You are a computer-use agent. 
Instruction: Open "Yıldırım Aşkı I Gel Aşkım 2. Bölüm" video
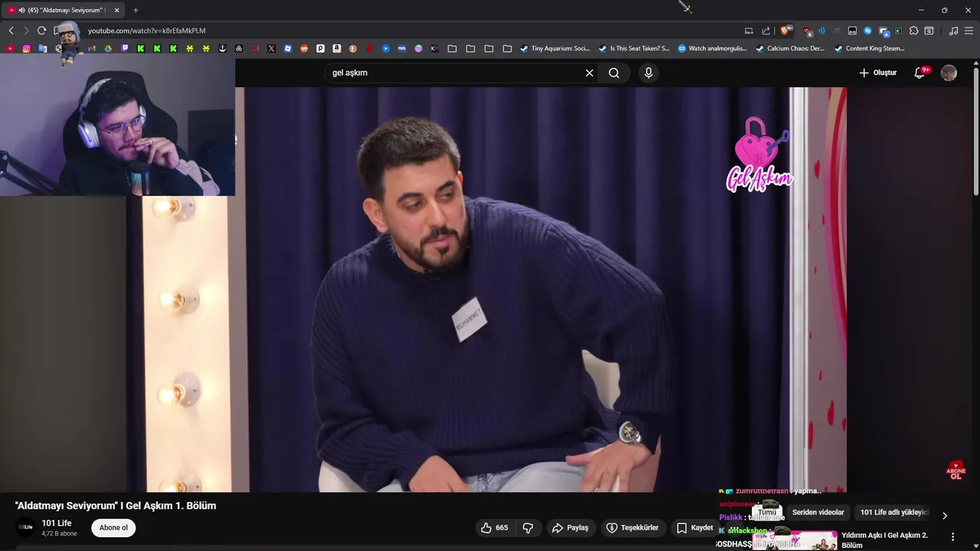coord(884,540)
